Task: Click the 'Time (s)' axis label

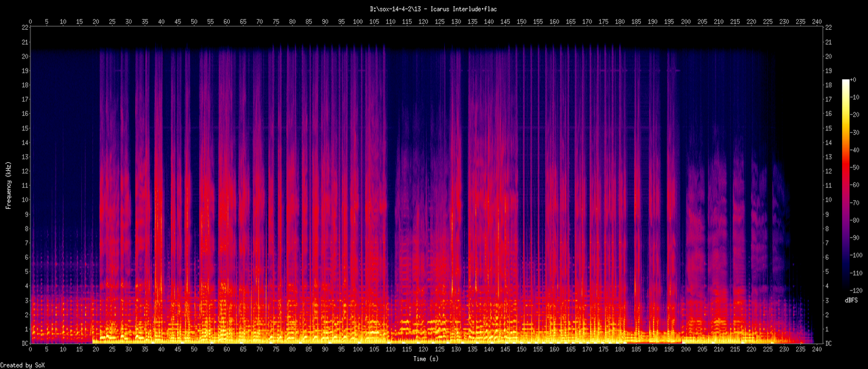Action: click(x=427, y=357)
